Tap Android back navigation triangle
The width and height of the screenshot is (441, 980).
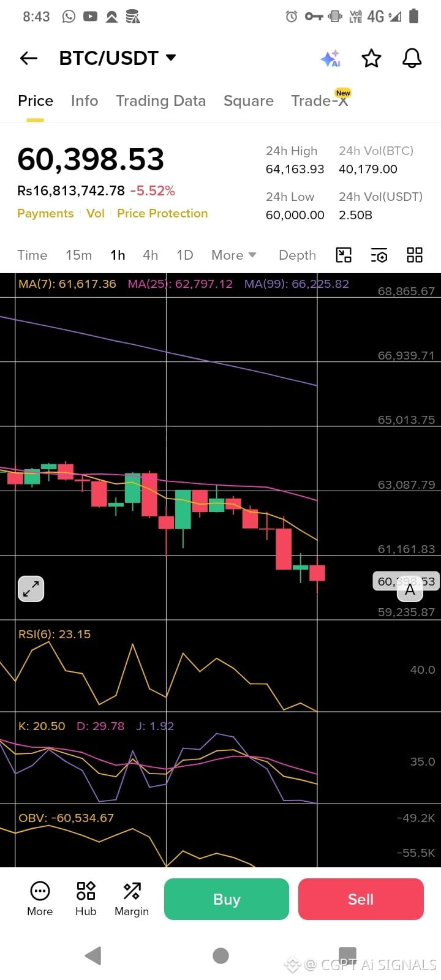tap(93, 956)
